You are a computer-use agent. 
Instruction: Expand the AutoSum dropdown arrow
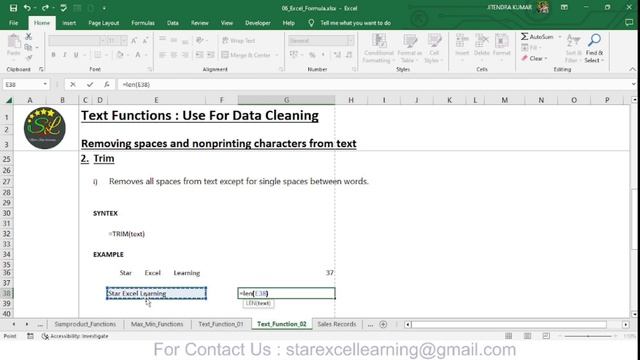point(560,37)
